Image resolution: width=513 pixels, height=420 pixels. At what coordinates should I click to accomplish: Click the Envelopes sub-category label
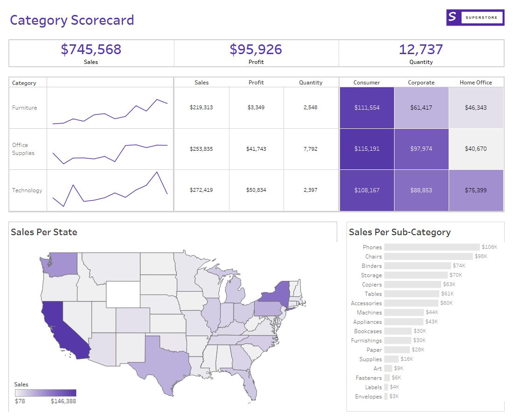click(x=368, y=396)
